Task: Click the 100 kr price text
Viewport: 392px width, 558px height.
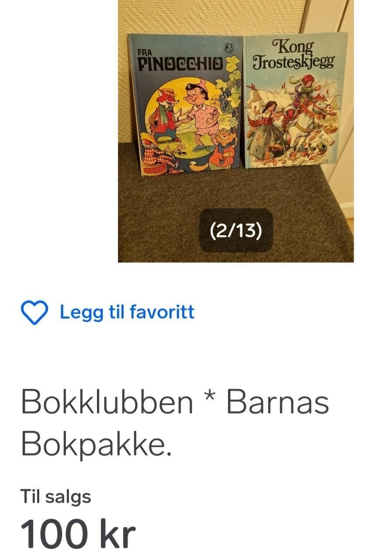Action: tap(78, 534)
